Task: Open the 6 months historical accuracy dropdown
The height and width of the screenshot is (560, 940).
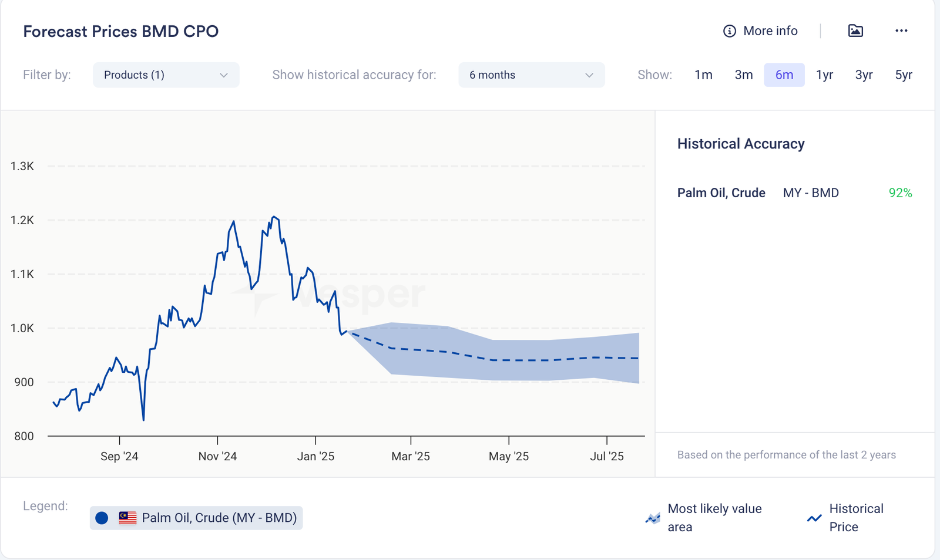Action: pos(531,75)
